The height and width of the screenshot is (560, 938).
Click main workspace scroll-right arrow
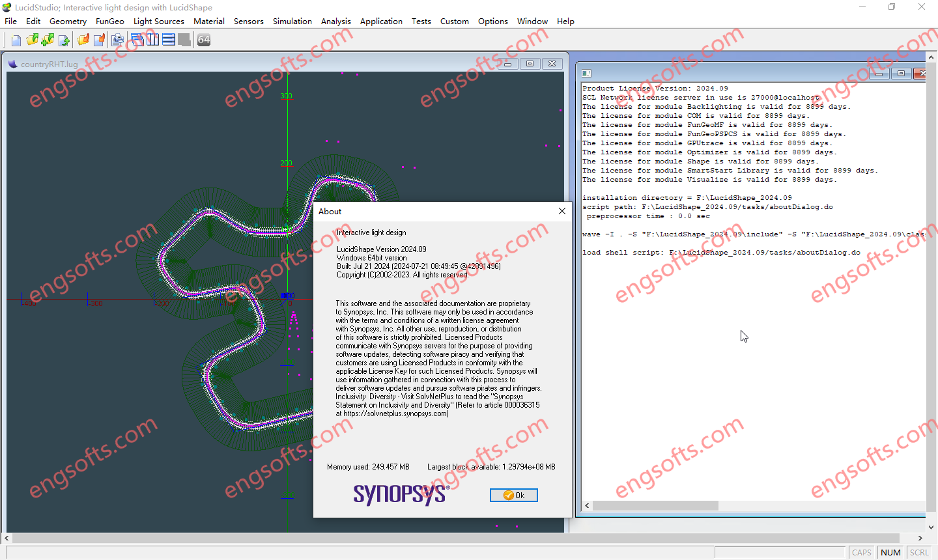(x=920, y=539)
